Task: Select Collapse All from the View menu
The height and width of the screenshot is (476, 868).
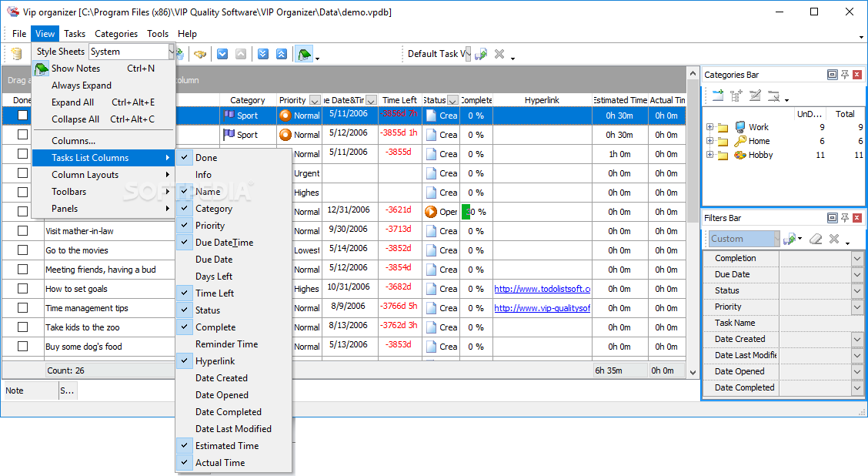Action: point(104,119)
